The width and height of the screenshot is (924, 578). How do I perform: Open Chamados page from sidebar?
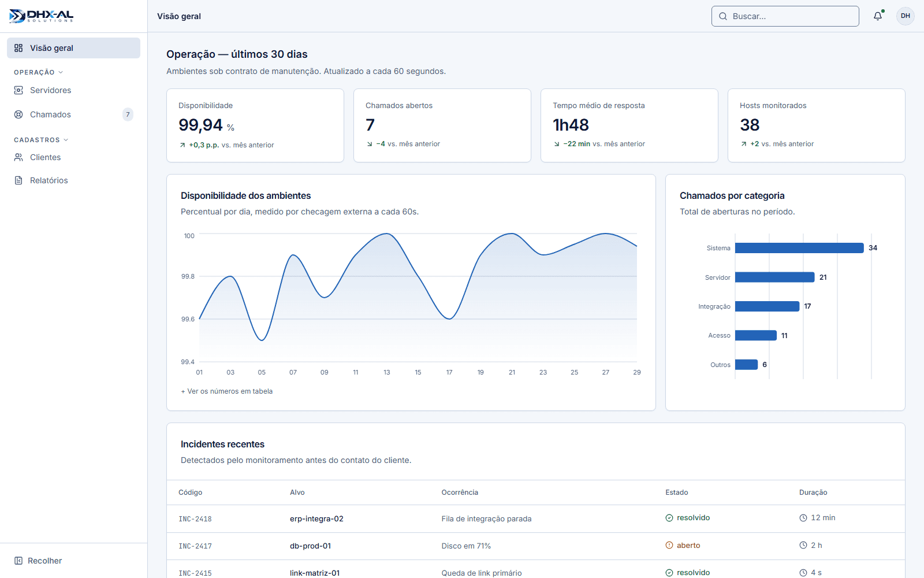click(73, 114)
